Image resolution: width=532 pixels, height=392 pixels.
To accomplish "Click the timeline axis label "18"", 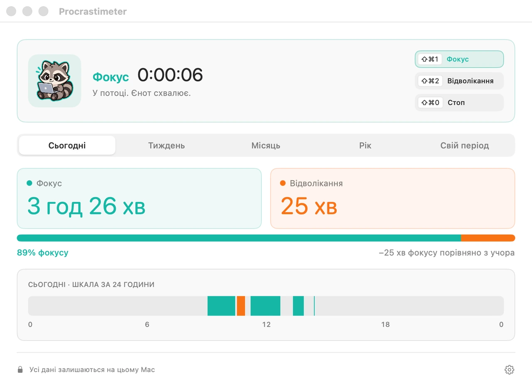I will click(x=385, y=324).
